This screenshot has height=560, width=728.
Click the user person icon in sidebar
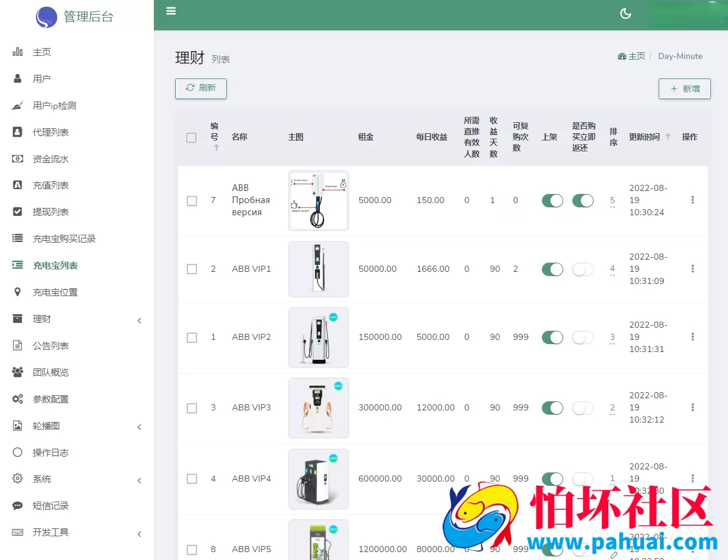(x=17, y=78)
